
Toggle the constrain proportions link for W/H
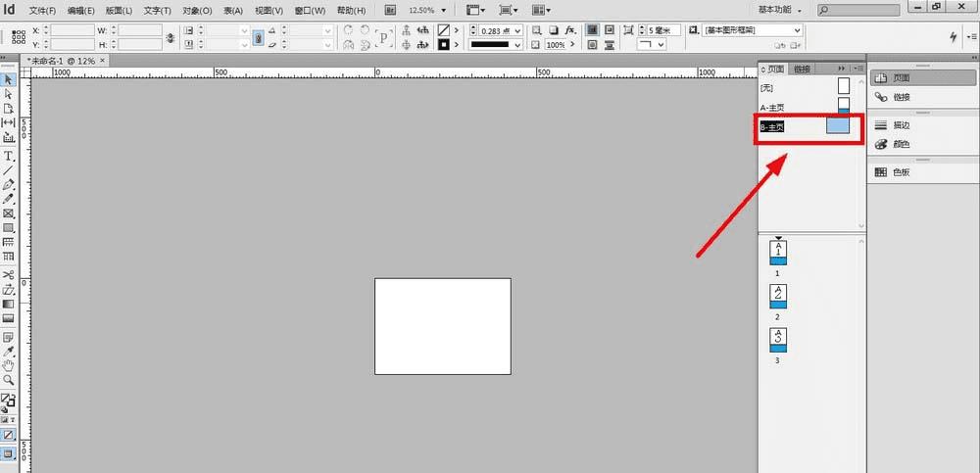tap(170, 37)
